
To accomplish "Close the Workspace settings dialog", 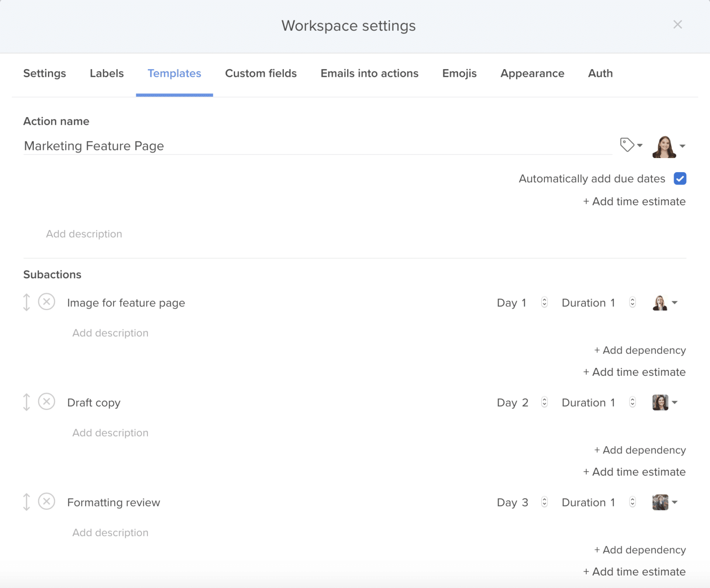I will point(678,25).
